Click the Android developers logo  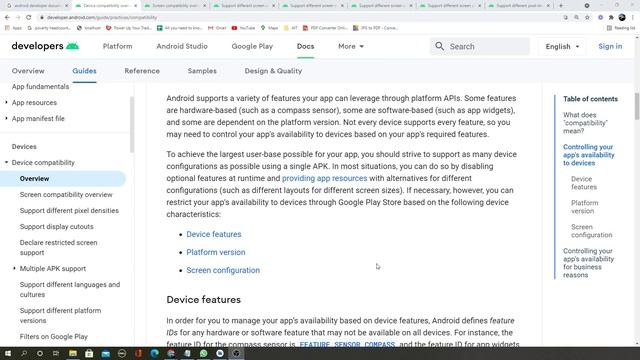(45, 46)
